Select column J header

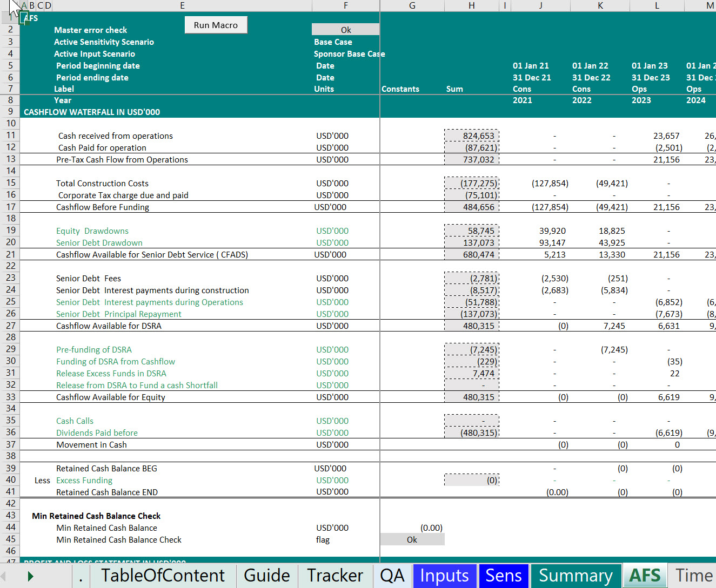point(540,5)
